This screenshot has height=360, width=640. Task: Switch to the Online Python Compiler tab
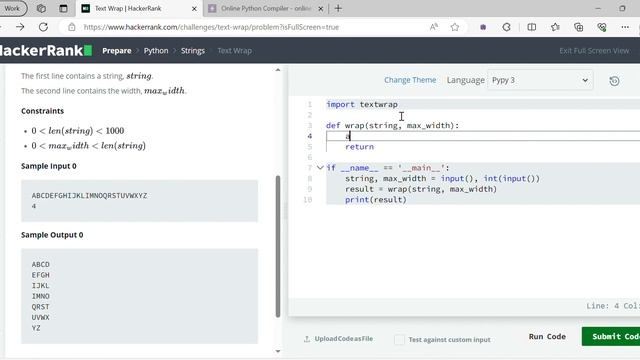[265, 8]
